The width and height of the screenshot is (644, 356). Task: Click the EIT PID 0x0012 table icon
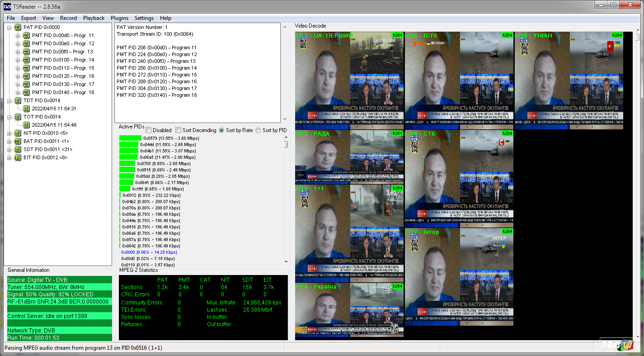click(18, 157)
